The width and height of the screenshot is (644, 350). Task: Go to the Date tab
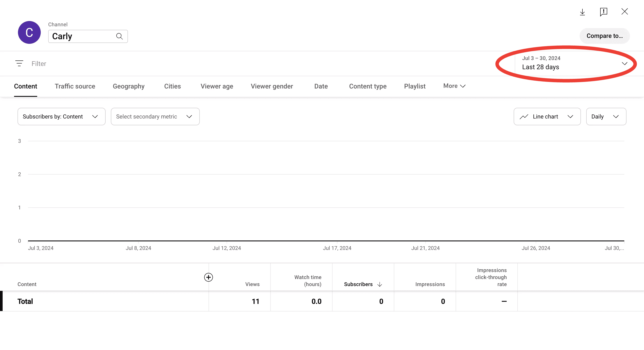(x=321, y=86)
